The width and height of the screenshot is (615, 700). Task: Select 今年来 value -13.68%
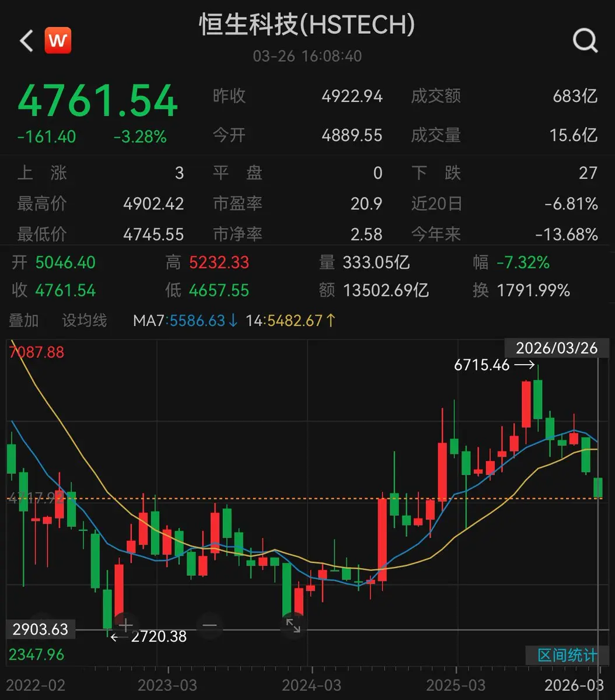point(567,235)
